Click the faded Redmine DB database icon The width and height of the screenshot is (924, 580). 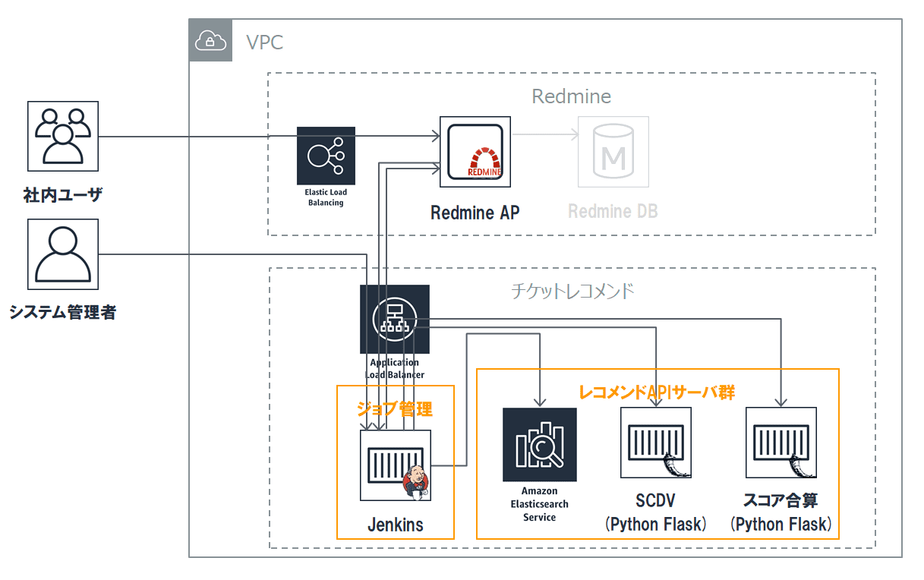613,152
